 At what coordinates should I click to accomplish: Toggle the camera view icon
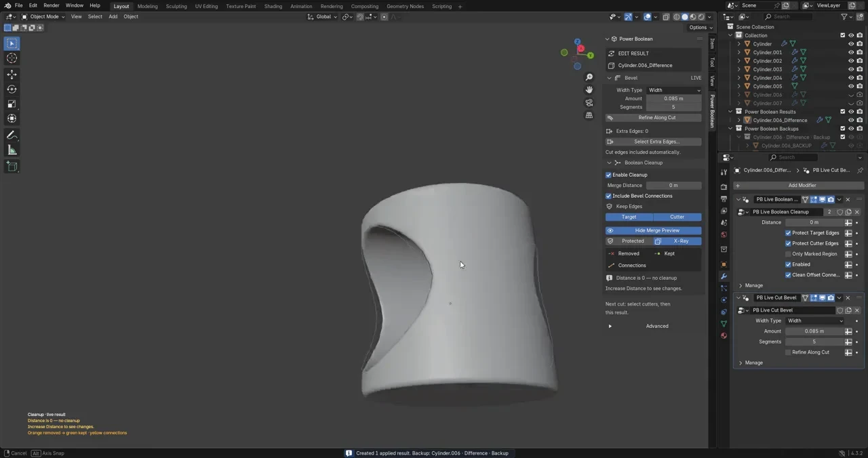[x=589, y=102]
